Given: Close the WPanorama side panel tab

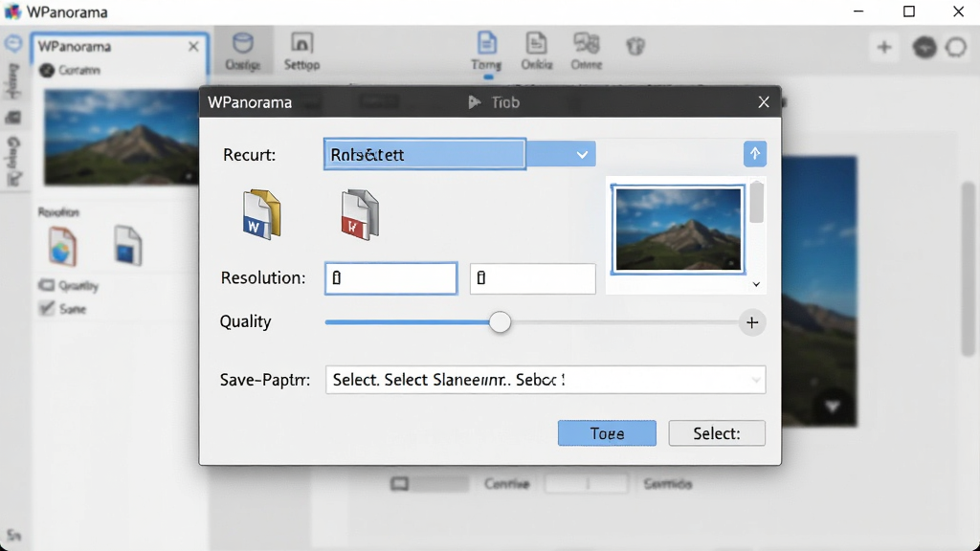Looking at the screenshot, I should click(x=193, y=46).
